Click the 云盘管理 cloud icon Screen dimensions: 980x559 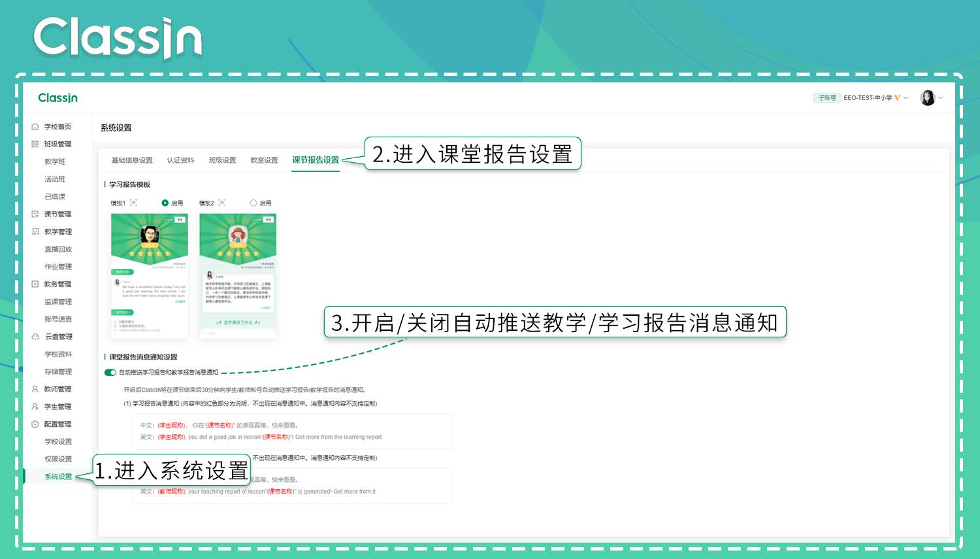click(x=35, y=337)
